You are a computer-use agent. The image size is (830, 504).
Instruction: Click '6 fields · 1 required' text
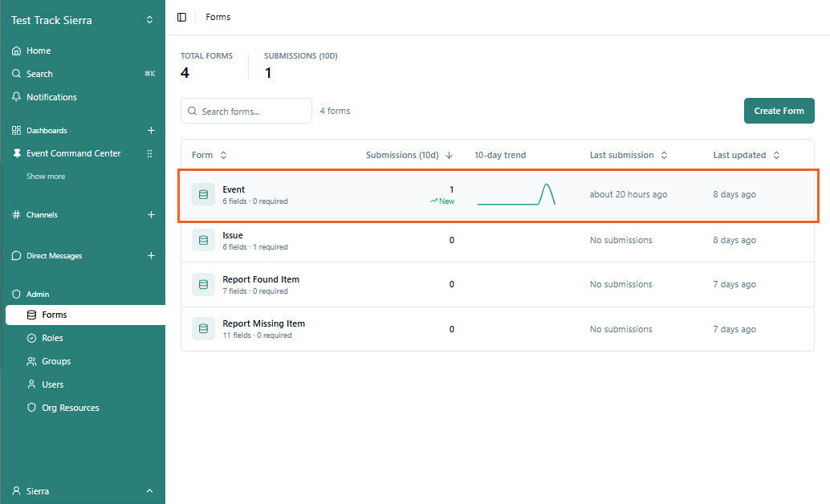255,246
